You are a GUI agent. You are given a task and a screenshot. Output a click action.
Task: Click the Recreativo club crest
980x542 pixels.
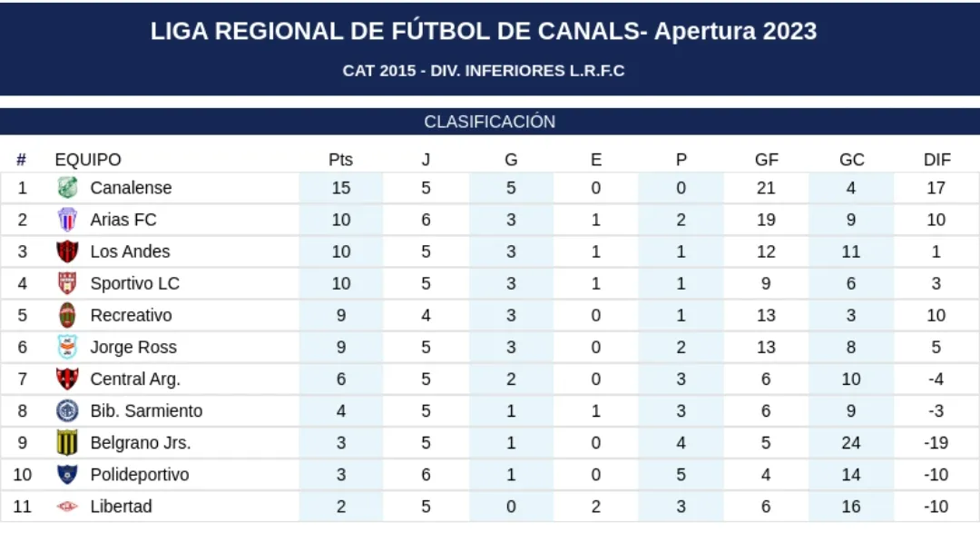(x=67, y=315)
